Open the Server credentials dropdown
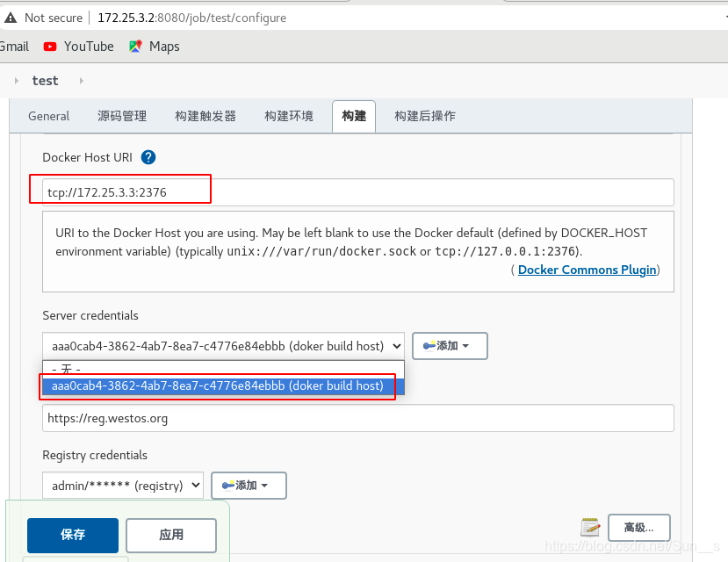728x562 pixels. [x=223, y=346]
